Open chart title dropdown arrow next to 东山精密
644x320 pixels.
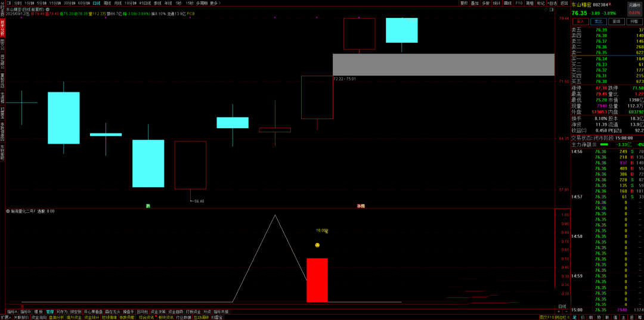point(48,9)
